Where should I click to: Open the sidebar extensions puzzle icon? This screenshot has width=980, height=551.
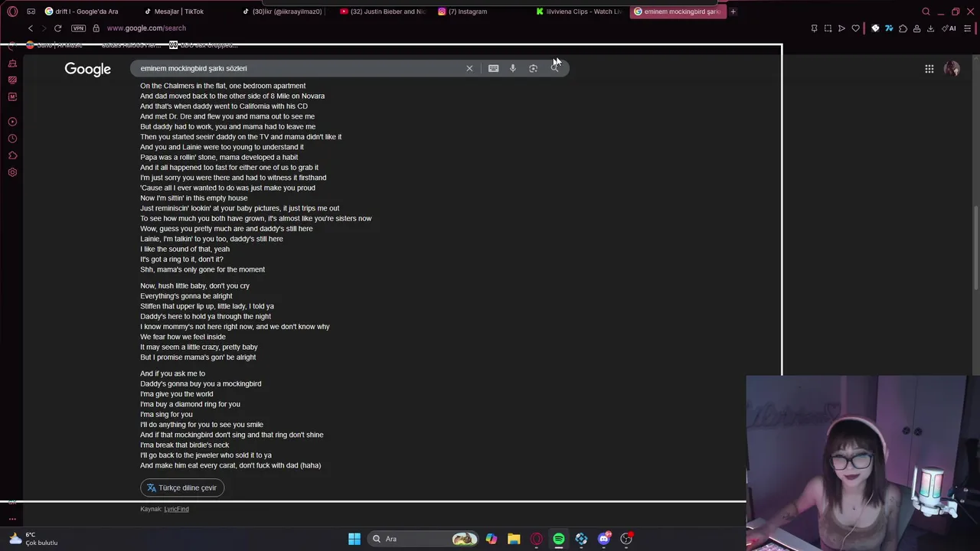12,155
